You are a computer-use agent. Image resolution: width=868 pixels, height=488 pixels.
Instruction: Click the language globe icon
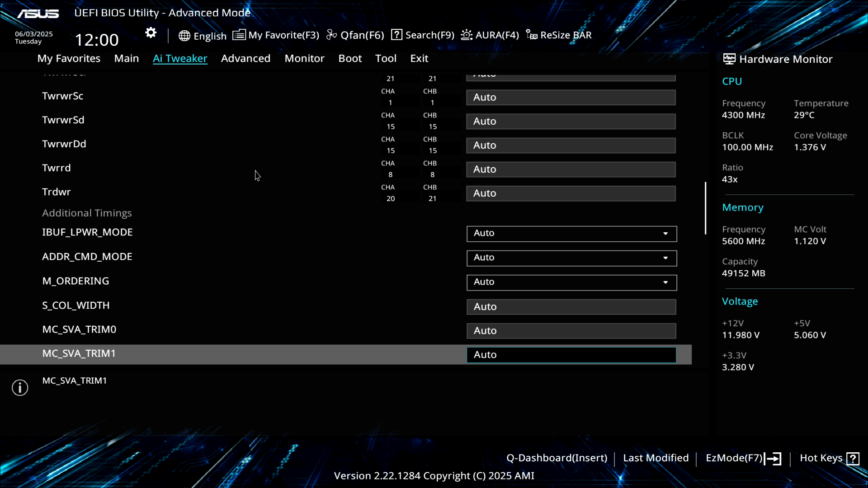184,36
